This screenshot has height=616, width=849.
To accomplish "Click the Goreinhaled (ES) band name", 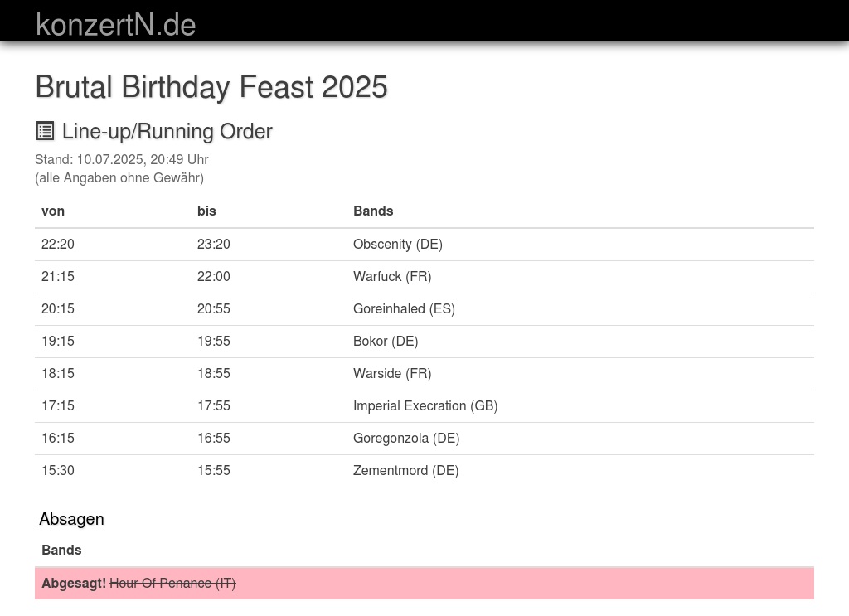I will point(404,308).
